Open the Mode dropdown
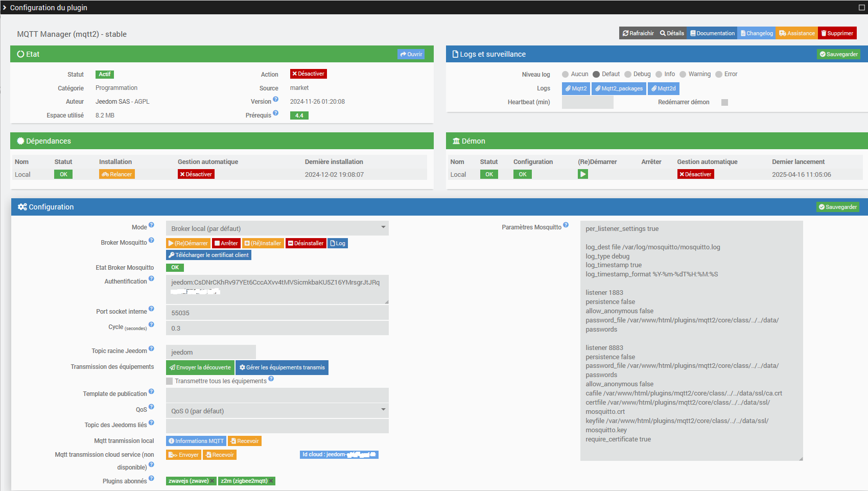 click(277, 228)
